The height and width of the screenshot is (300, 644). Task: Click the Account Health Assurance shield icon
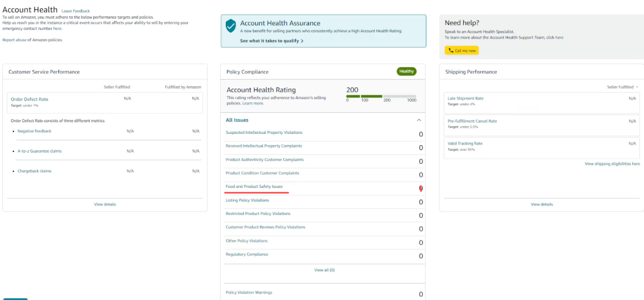[231, 26]
